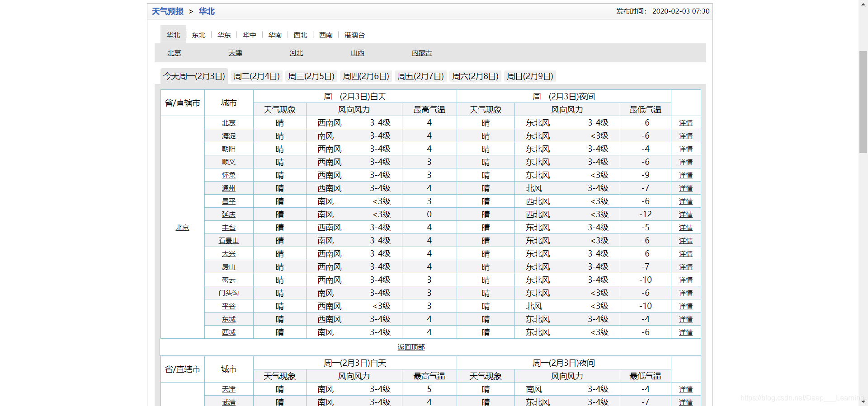This screenshot has height=406, width=868.
Task: View 详情 for the 平谷 row
Action: 686,306
